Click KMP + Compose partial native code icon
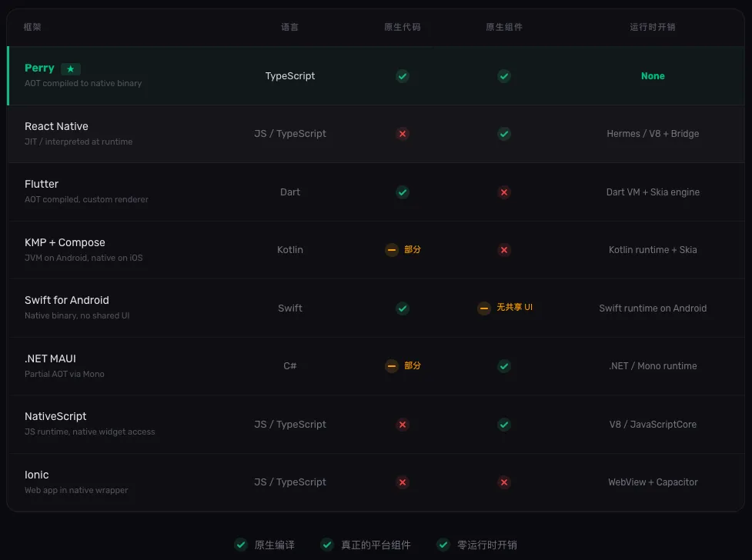The image size is (752, 560). (x=392, y=250)
